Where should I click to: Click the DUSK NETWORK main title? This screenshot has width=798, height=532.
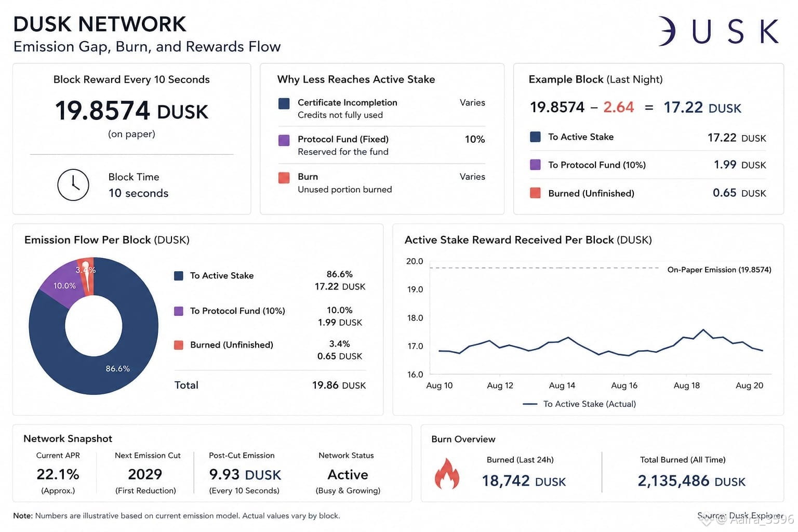coord(100,24)
